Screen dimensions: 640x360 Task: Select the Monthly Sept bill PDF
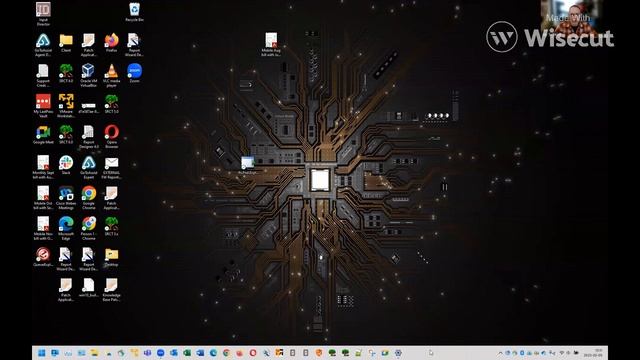[43, 167]
